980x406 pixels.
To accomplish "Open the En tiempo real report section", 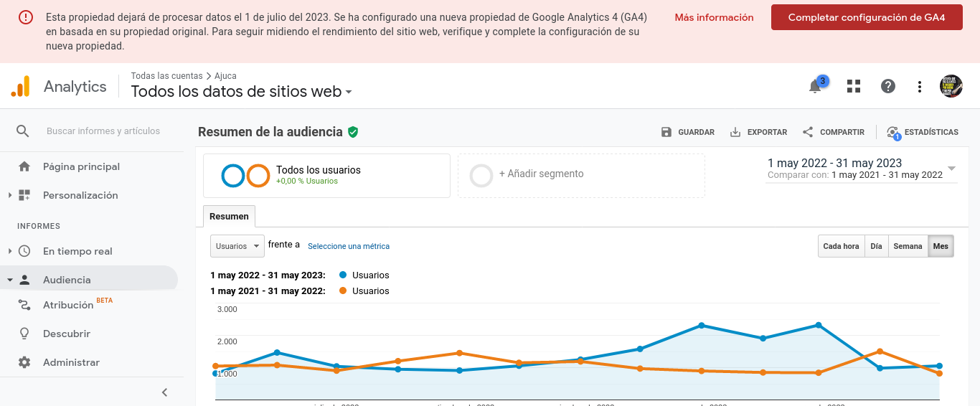I will [x=77, y=251].
